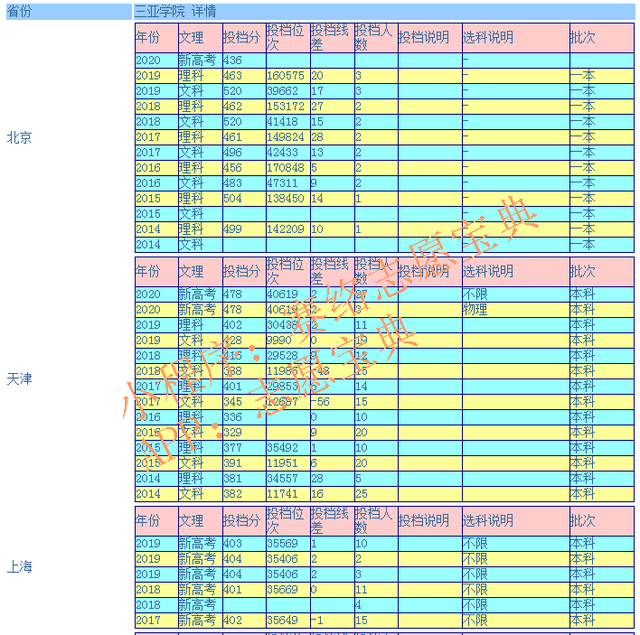Select rank cell 160575
This screenshot has width=640, height=635.
pos(288,75)
